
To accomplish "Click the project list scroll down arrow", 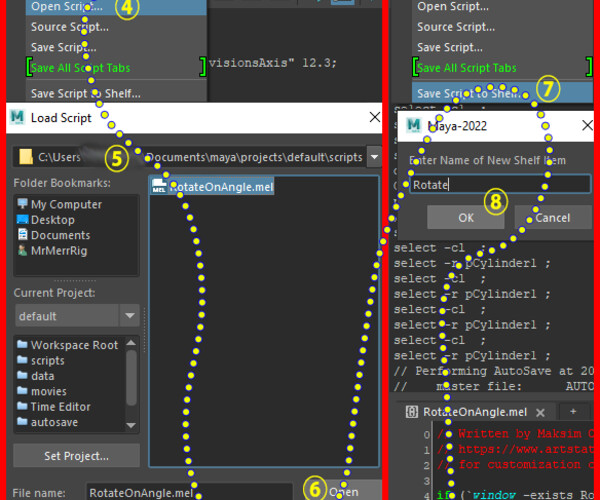I will (131, 425).
